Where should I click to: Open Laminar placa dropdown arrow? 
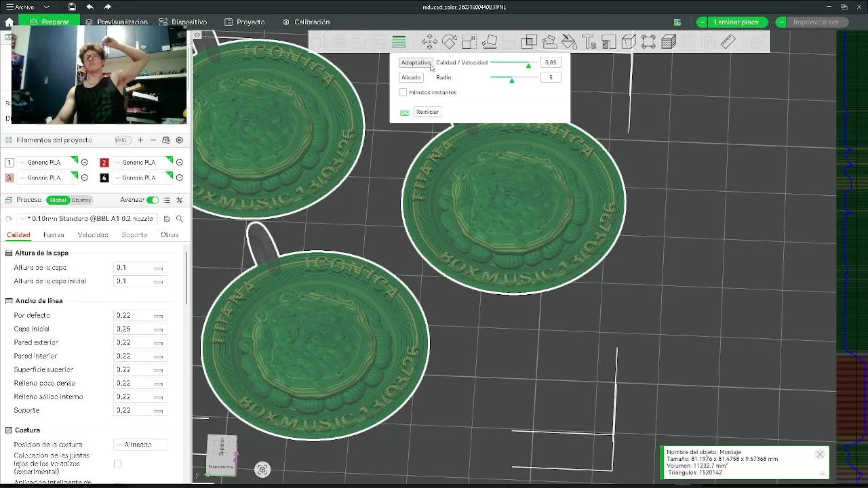[703, 22]
